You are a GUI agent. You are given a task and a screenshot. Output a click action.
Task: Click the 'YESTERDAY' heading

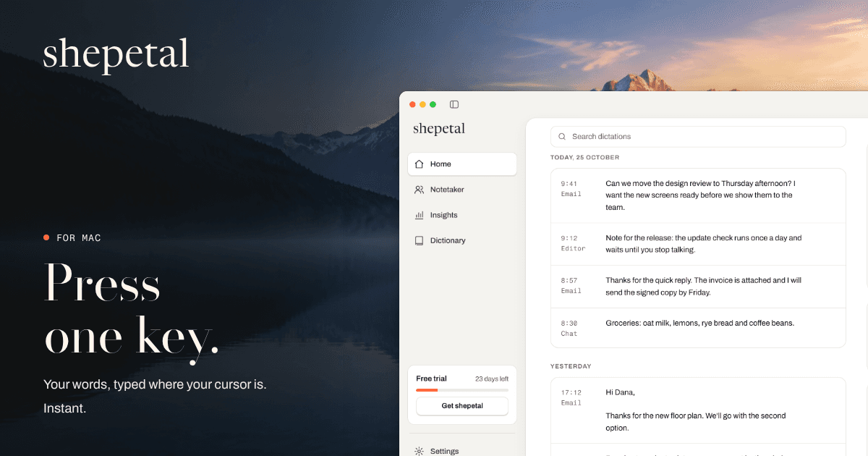point(571,366)
